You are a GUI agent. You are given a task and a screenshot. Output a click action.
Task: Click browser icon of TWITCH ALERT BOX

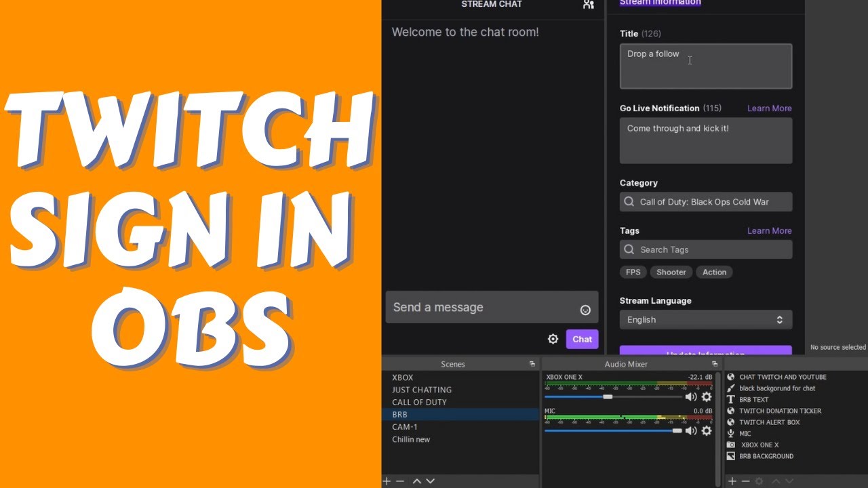pos(731,422)
